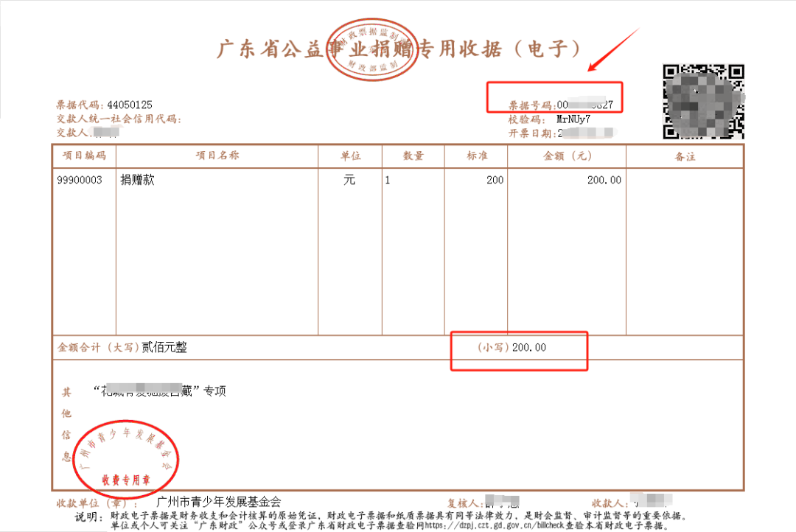Viewport: 796px width, 532px height.
Task: Select the item code 99900003 cell
Action: (x=80, y=180)
